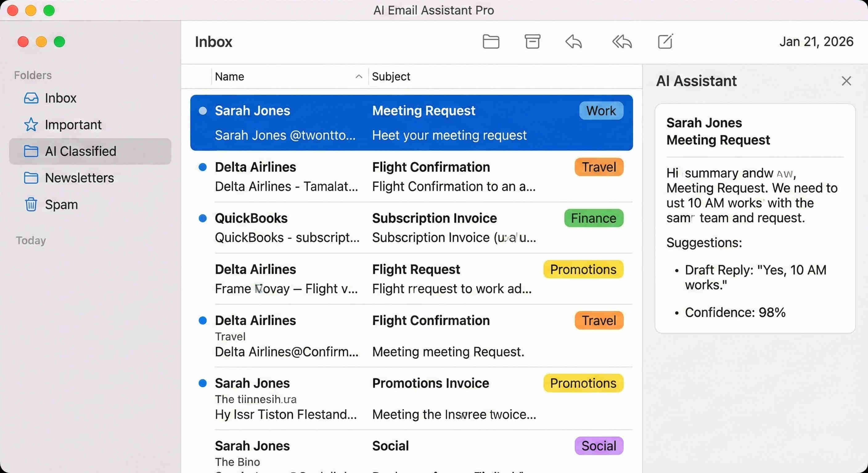Toggle unread dot on Sarah Jones Promotions Invoice

(203, 383)
